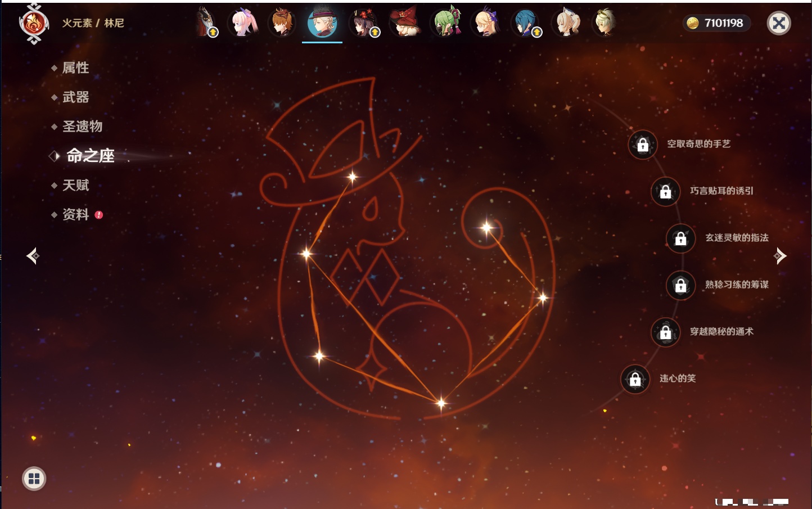Image resolution: width=812 pixels, height=509 pixels.
Task: Go to next character with right arrow
Action: [x=780, y=256]
